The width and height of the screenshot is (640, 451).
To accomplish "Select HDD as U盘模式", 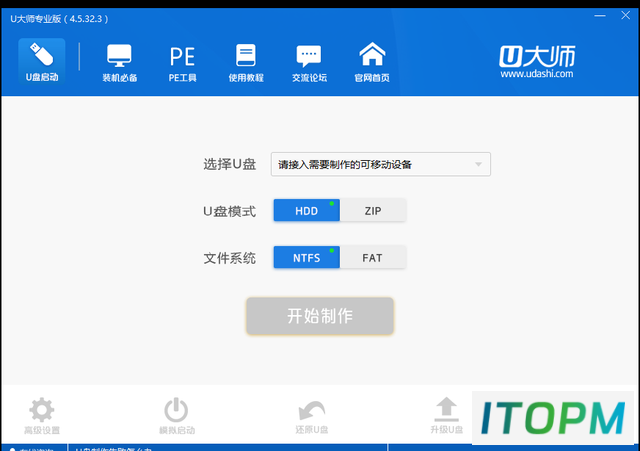I will [x=307, y=211].
